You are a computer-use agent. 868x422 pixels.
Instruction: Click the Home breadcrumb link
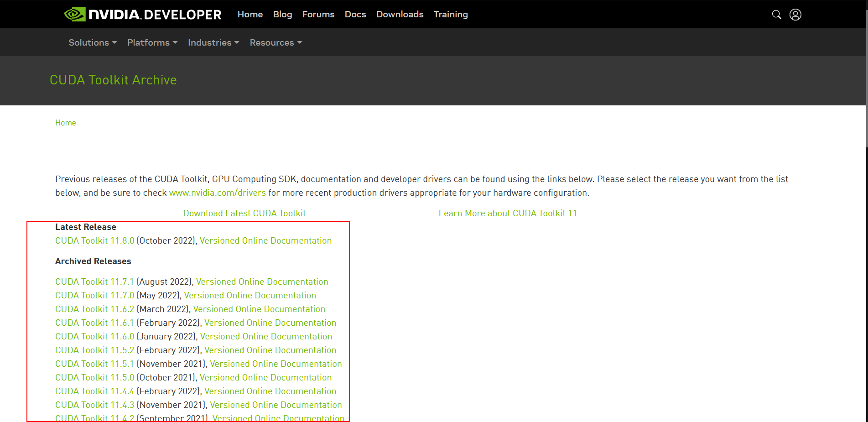click(66, 123)
